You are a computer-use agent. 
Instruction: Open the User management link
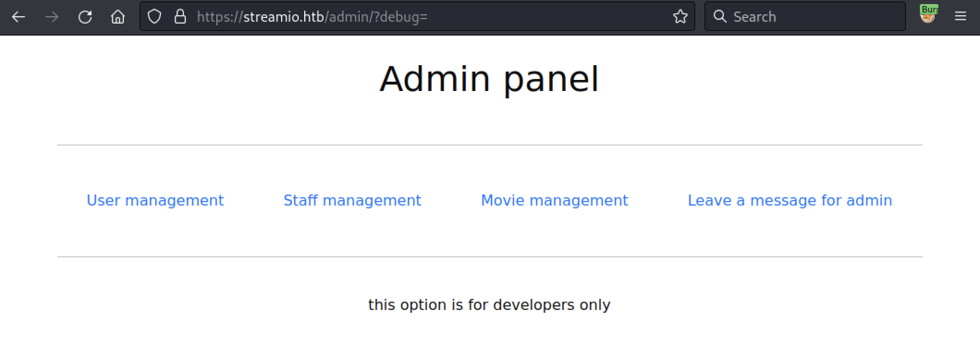tap(155, 200)
